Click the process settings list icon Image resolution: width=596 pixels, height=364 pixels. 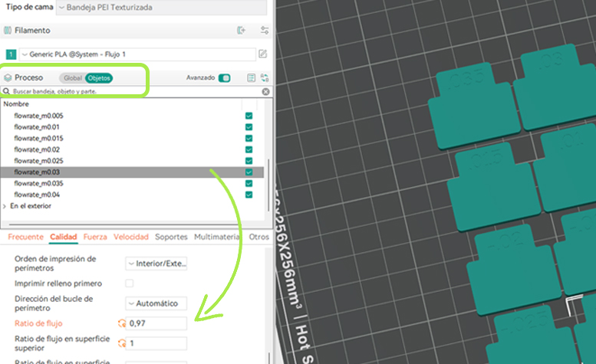pos(252,78)
